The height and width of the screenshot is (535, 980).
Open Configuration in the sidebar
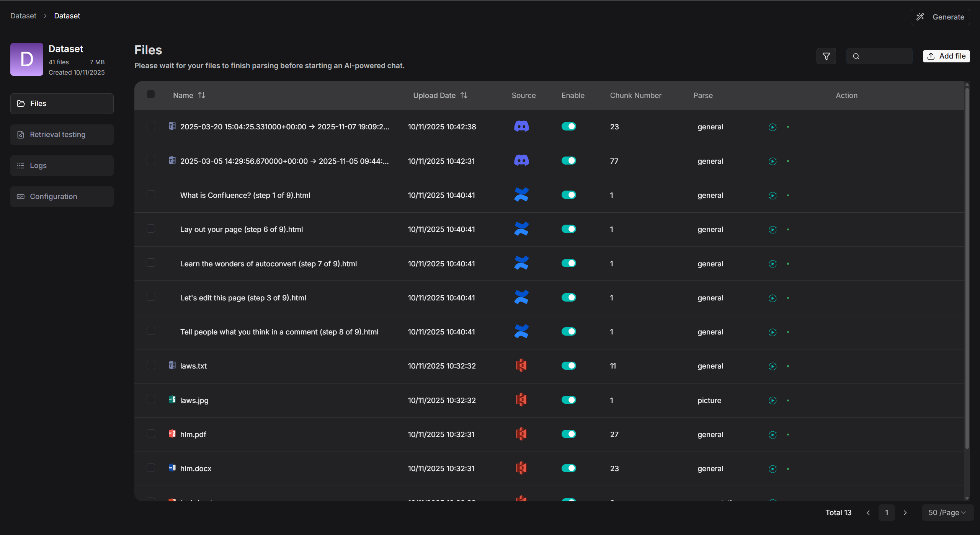tap(61, 196)
